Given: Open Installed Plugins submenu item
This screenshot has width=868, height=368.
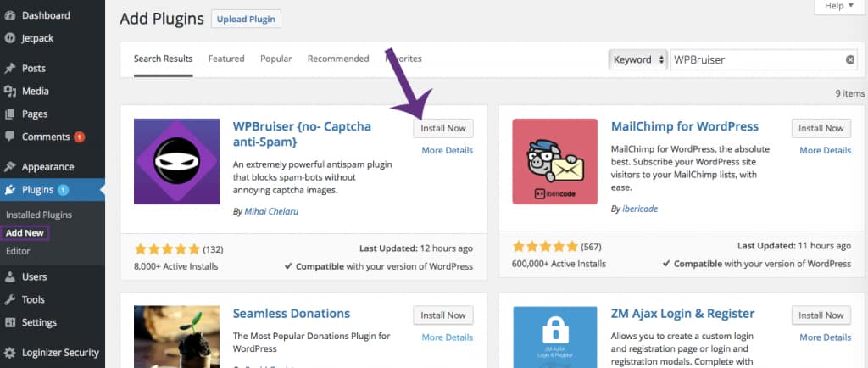Looking at the screenshot, I should [38, 215].
